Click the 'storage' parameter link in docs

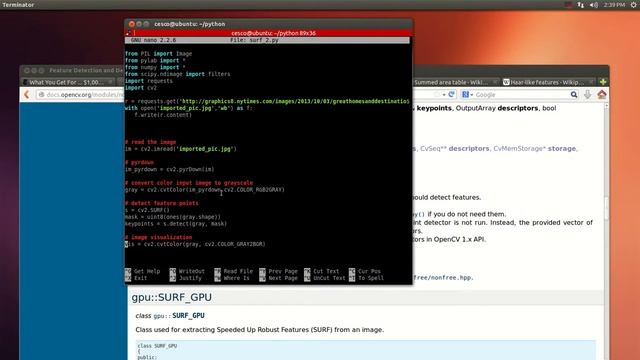tap(561, 149)
